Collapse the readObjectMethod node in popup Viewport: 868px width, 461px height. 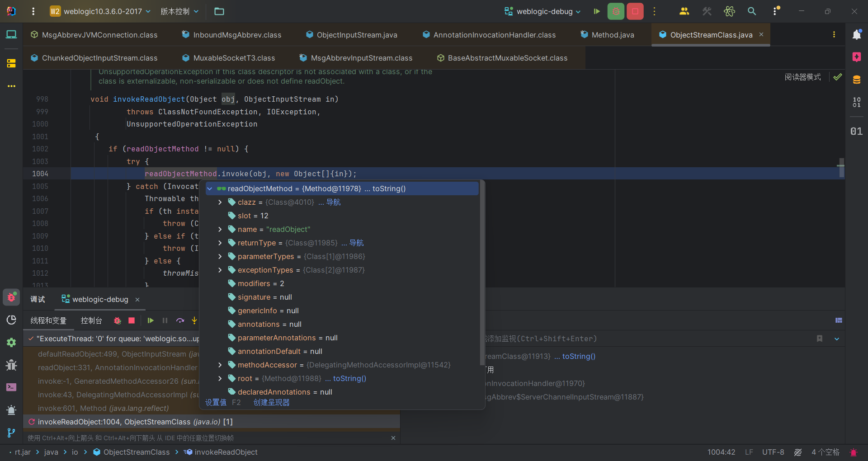click(210, 188)
